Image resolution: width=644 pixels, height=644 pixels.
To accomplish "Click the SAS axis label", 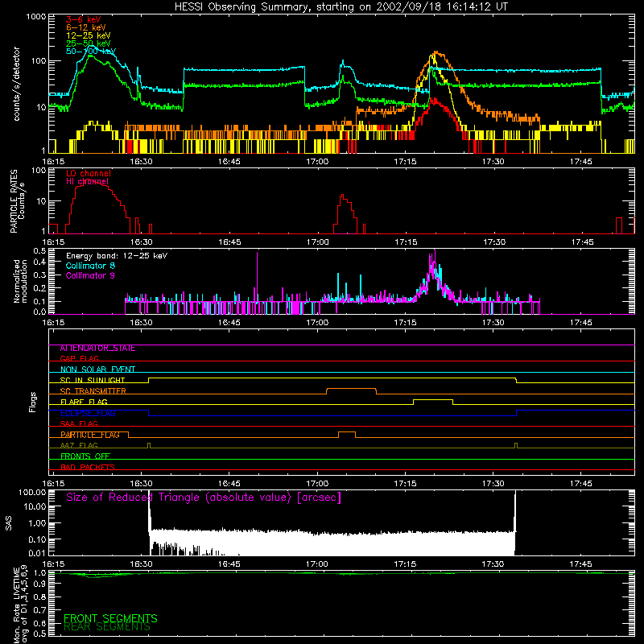I will [9, 523].
